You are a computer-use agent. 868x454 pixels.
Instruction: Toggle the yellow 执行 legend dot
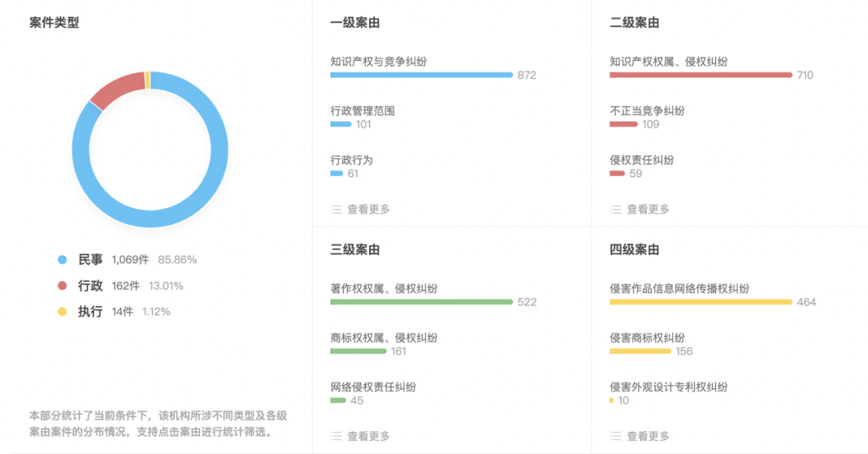pyautogui.click(x=62, y=312)
